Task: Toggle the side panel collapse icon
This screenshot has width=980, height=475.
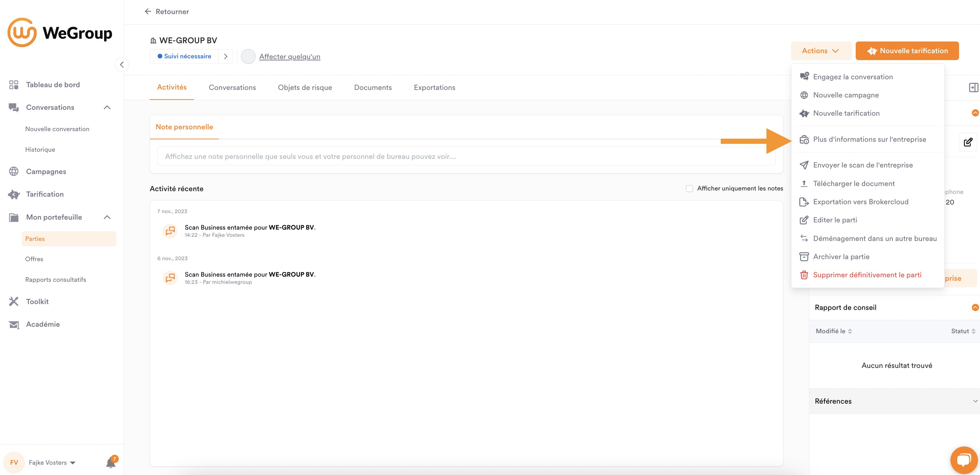Action: 973,88
